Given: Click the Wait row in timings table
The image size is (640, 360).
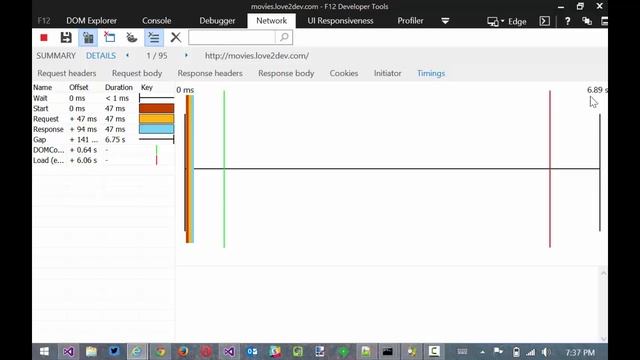Looking at the screenshot, I should [104, 98].
